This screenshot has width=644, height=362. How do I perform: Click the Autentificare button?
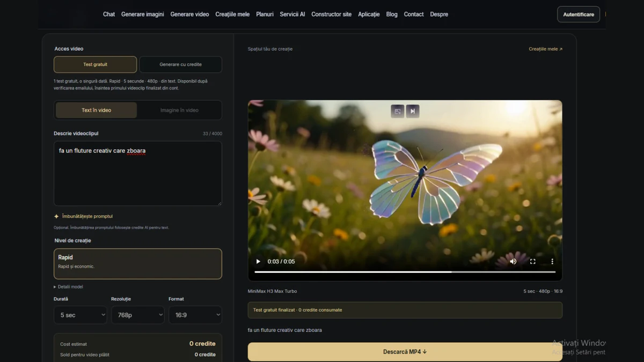click(x=579, y=14)
